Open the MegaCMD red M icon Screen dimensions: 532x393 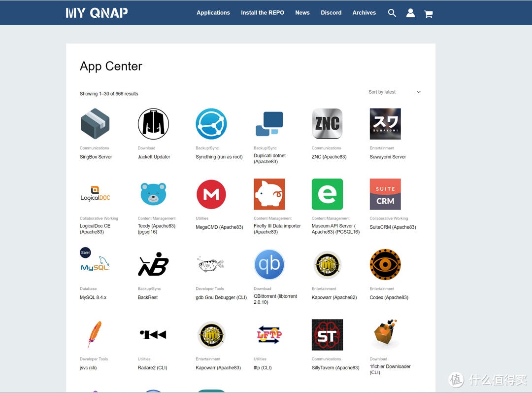tap(211, 194)
